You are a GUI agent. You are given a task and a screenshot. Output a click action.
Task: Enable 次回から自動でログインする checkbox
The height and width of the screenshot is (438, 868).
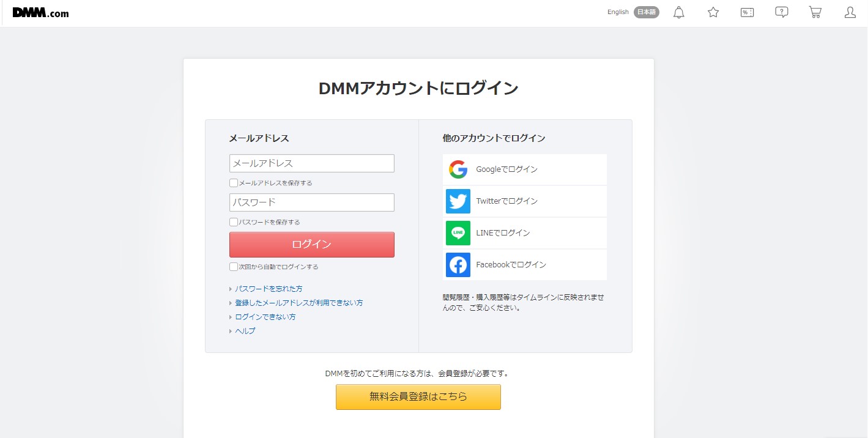point(234,267)
